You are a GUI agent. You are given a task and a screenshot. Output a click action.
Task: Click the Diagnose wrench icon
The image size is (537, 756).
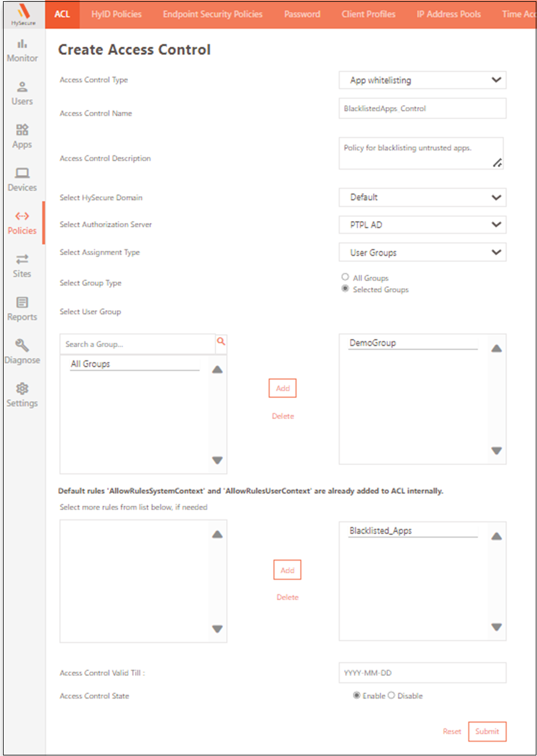click(x=22, y=346)
